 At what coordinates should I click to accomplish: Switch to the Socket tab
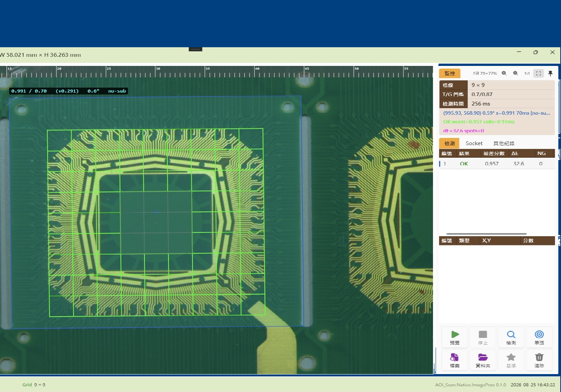point(474,143)
